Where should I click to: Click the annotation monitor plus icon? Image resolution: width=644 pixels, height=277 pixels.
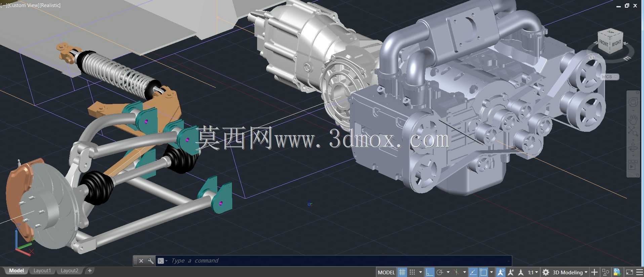click(x=595, y=272)
